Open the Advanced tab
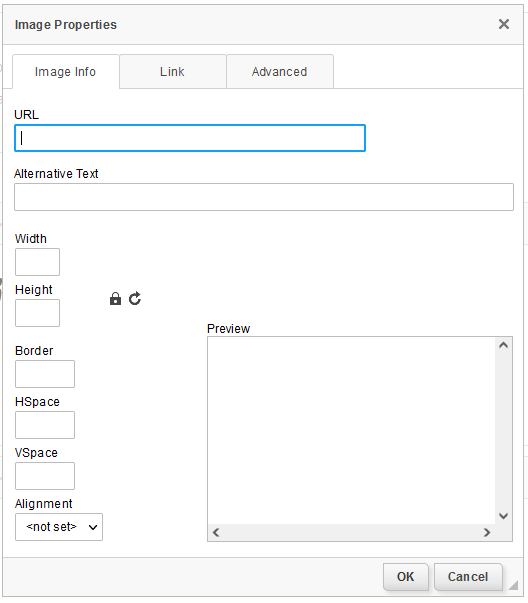Image resolution: width=528 pixels, height=603 pixels. click(x=280, y=72)
